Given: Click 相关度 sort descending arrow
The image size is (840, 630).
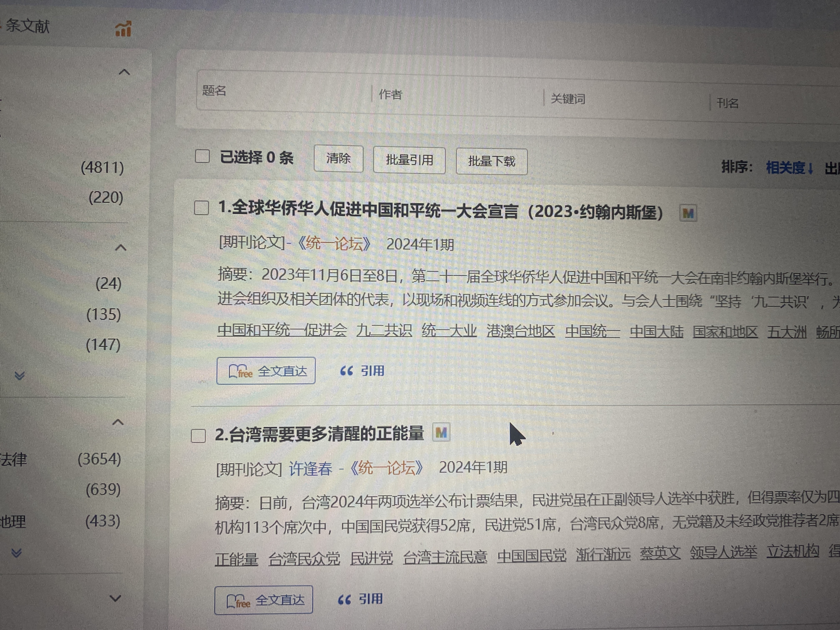Looking at the screenshot, I should point(811,168).
